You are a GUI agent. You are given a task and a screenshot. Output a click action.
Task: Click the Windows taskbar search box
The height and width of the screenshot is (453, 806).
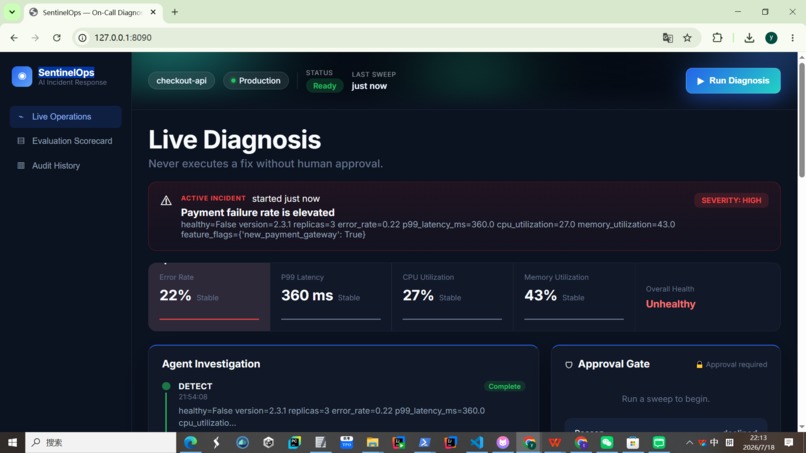point(101,442)
